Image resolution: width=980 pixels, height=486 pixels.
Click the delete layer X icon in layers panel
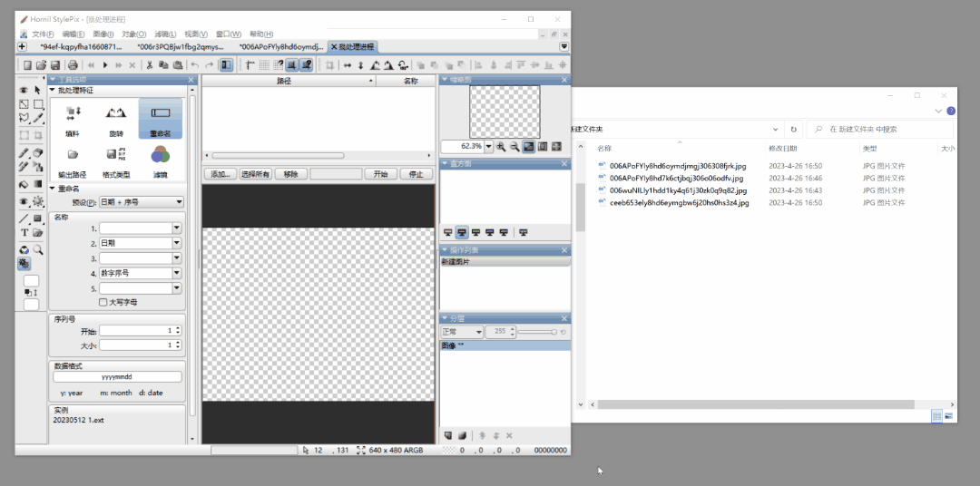[x=509, y=435]
